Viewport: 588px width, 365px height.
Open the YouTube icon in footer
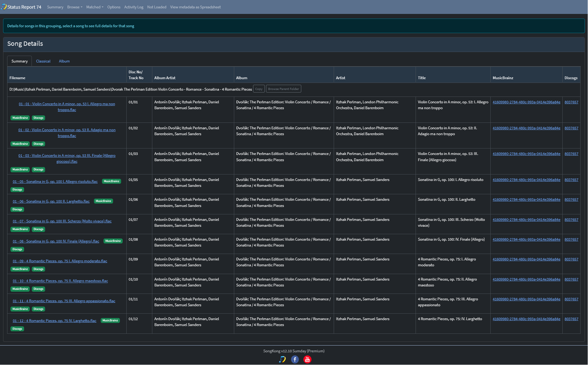pos(307,359)
